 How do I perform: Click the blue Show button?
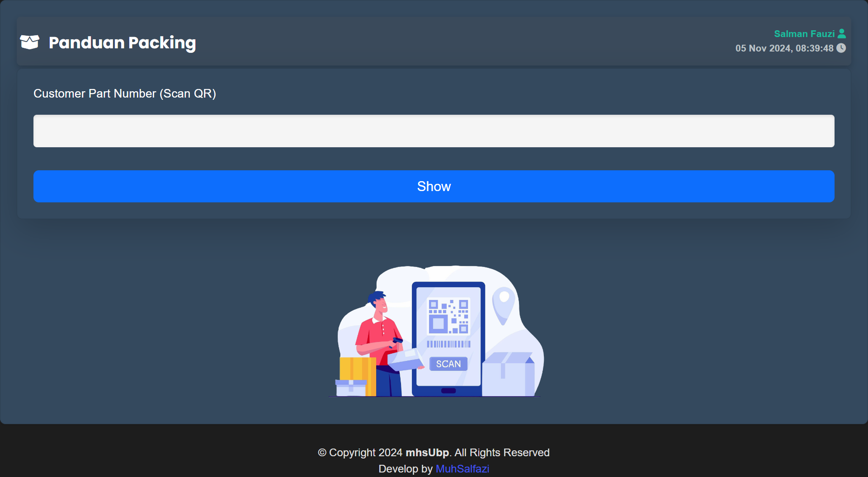point(434,186)
